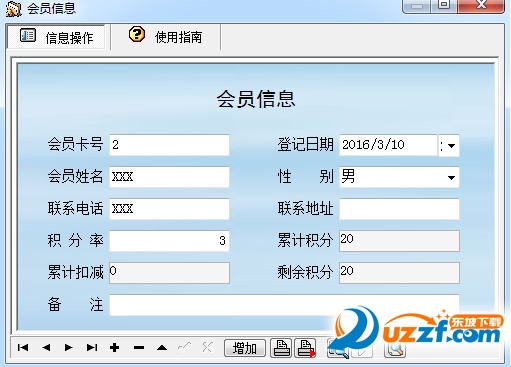This screenshot has width=511, height=367.
Task: Click the 剩余积分 label text
Action: 305,272
